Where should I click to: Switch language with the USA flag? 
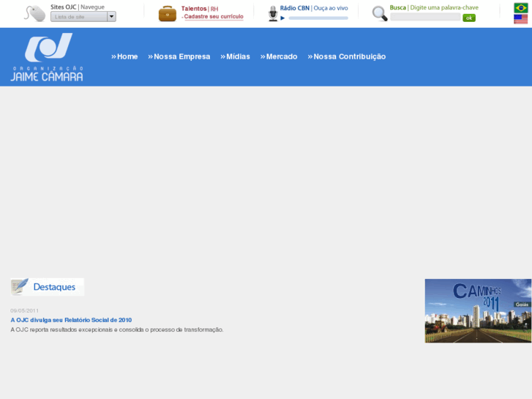(521, 19)
